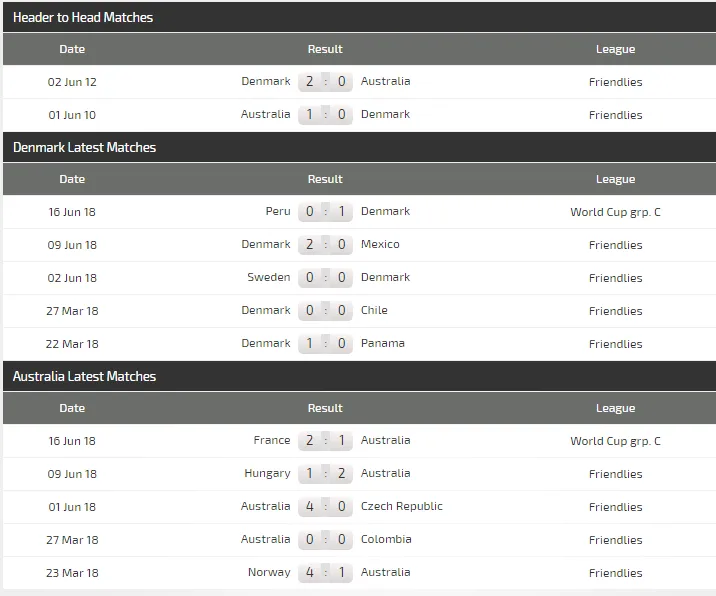Viewport: 716px width, 596px height.
Task: Select the Czech Republic team link
Action: tap(401, 507)
